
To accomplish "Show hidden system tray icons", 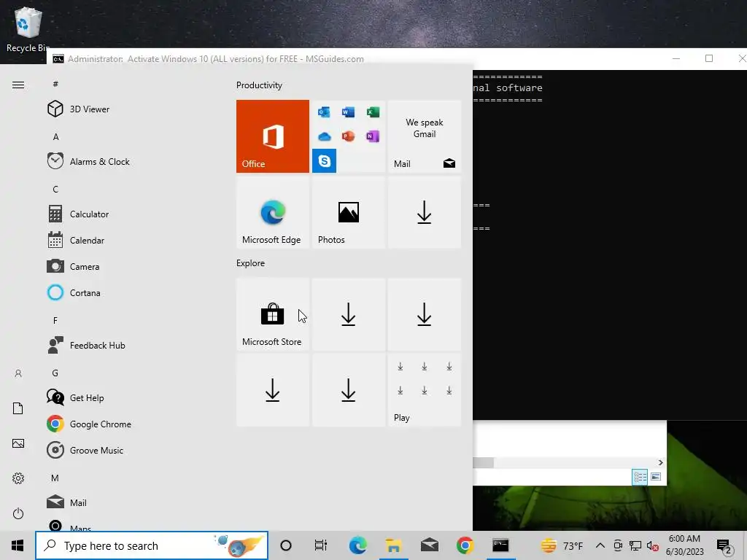I will click(x=600, y=545).
